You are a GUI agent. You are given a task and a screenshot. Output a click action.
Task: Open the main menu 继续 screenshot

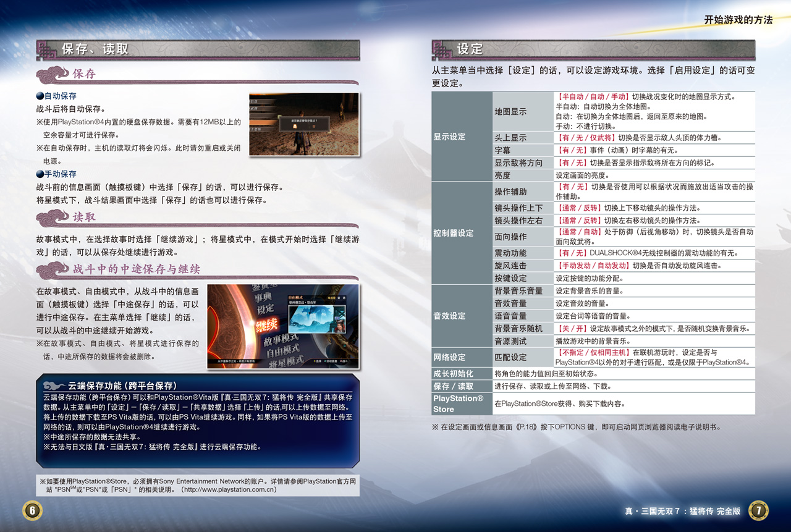tap(282, 326)
